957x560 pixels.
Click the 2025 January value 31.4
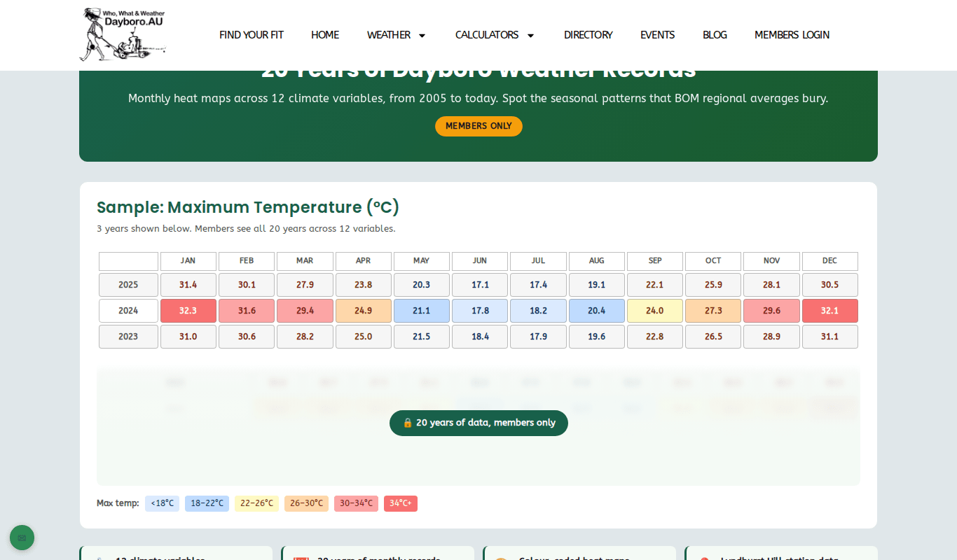(188, 285)
